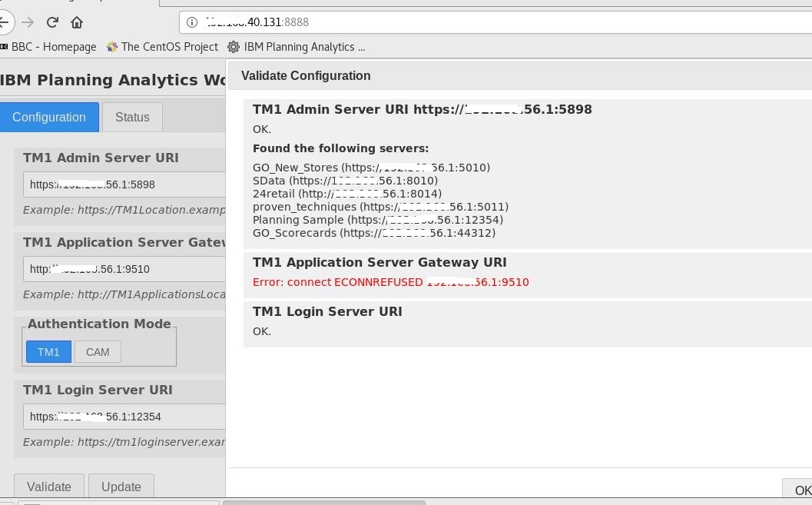
Task: Select CAM authentication mode
Action: click(x=98, y=352)
